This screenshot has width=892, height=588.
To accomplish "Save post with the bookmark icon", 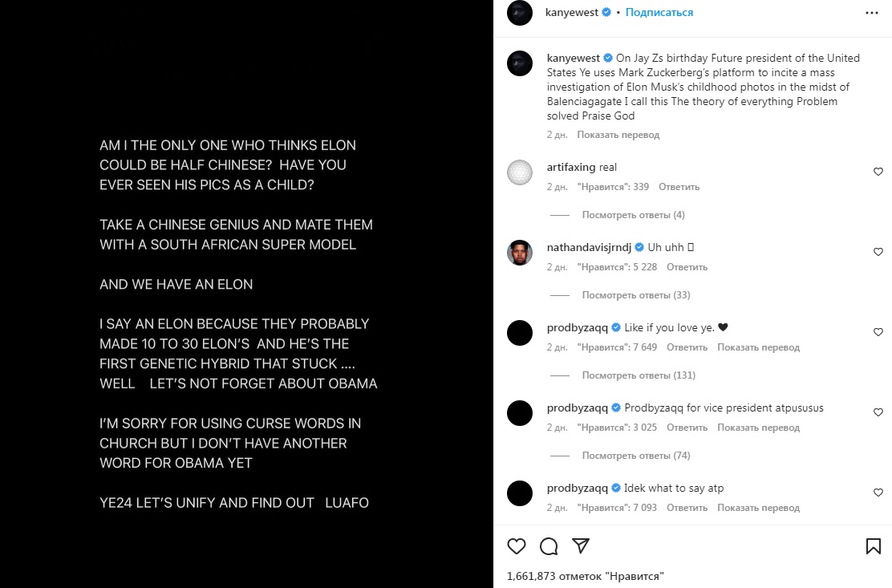I will click(874, 546).
